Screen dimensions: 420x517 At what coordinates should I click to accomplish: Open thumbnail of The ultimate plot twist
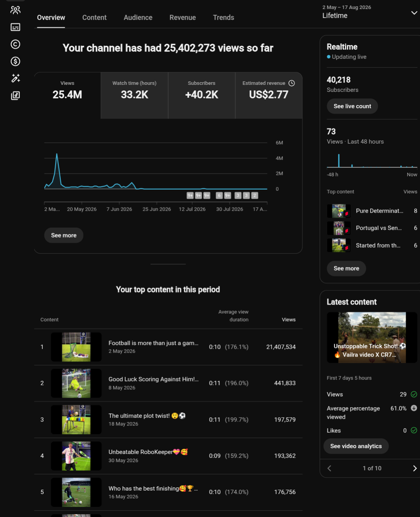[x=76, y=420]
